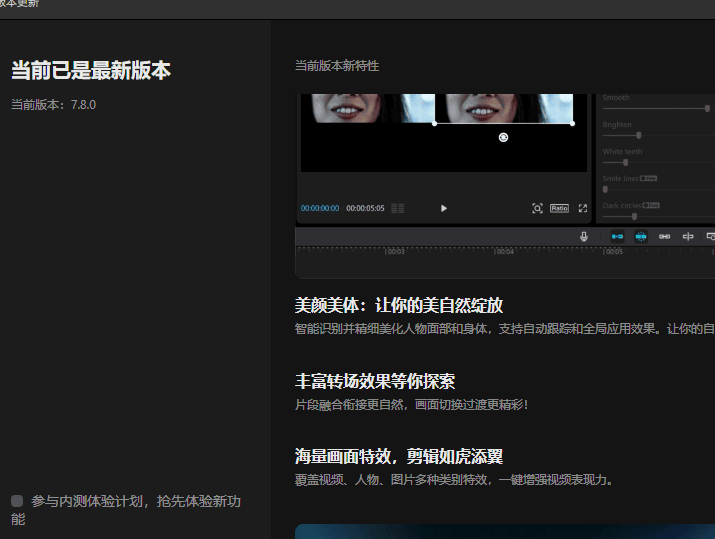Image resolution: width=715 pixels, height=539 pixels.
Task: Click the fullscreen expand icon in preview
Action: point(583,208)
